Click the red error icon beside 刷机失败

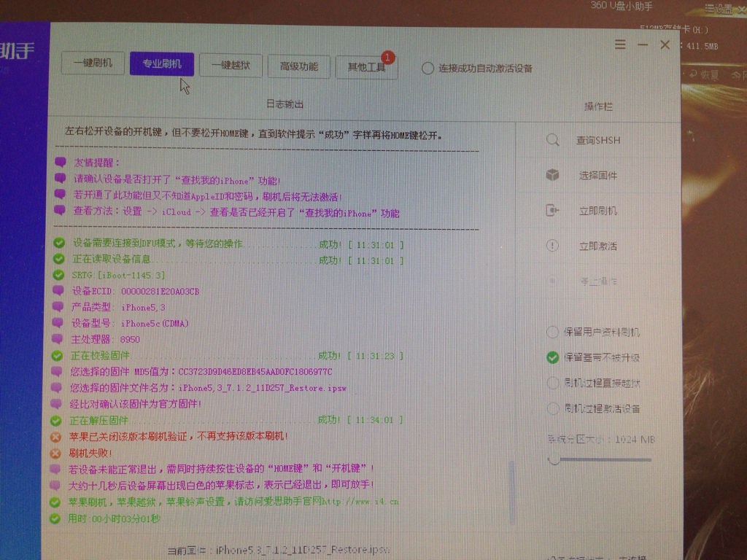(55, 453)
